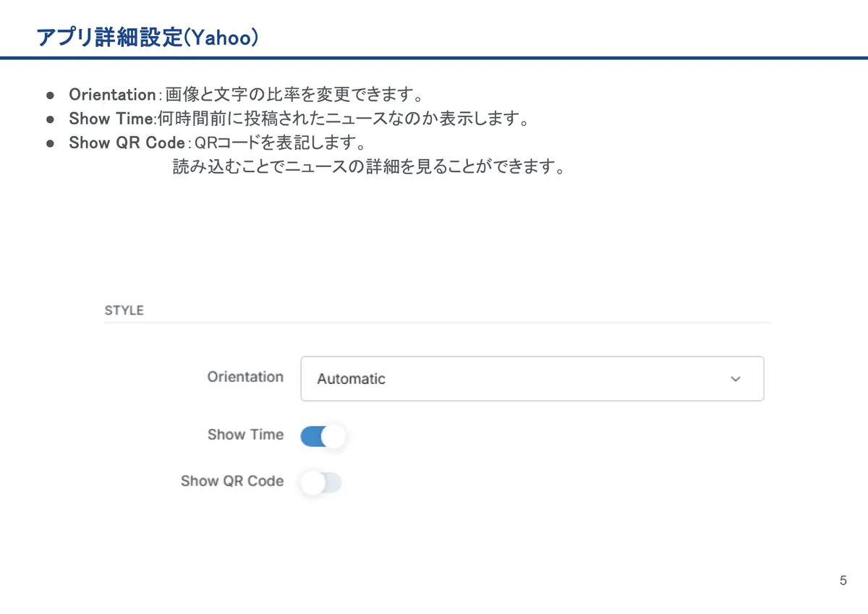
Task: Click page number 5
Action: (x=843, y=581)
